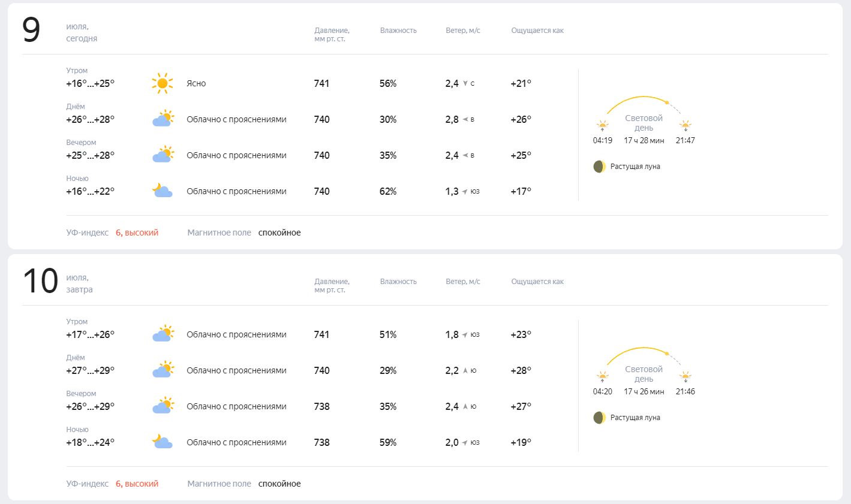This screenshot has width=851, height=504.
Task: Click July 9 UV index value
Action: 137,233
